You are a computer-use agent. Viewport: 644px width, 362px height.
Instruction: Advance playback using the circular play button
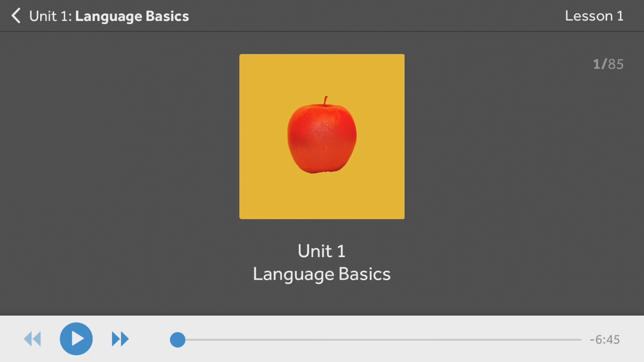pyautogui.click(x=76, y=338)
